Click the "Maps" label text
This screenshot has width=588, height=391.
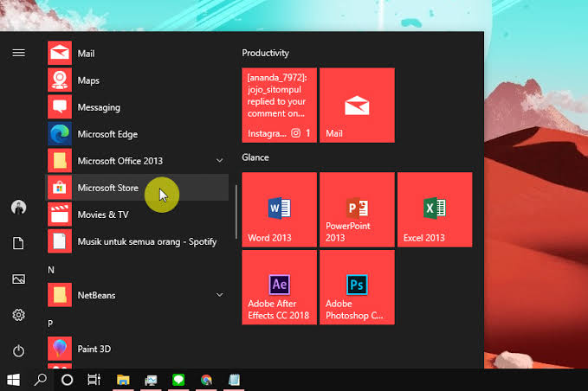coord(88,80)
